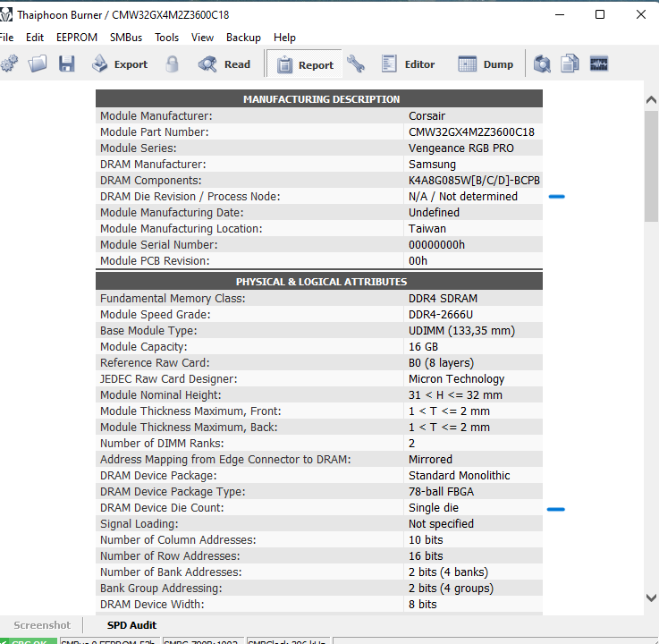The image size is (659, 644).
Task: Open the View menu
Action: (202, 38)
